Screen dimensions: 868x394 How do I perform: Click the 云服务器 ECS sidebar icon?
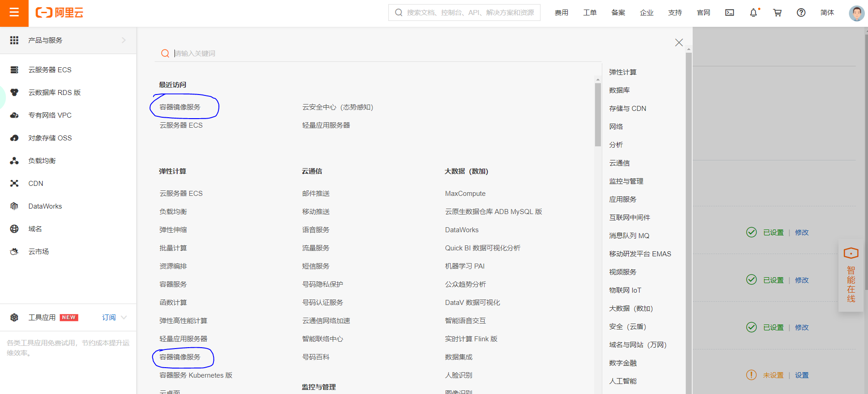tap(15, 70)
